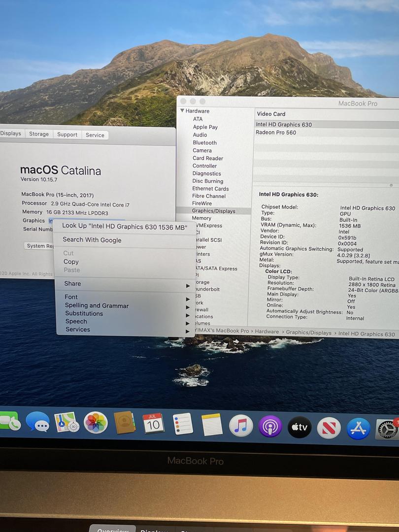399x532 pixels.
Task: Select ATA in hardware sidebar
Action: coord(198,119)
